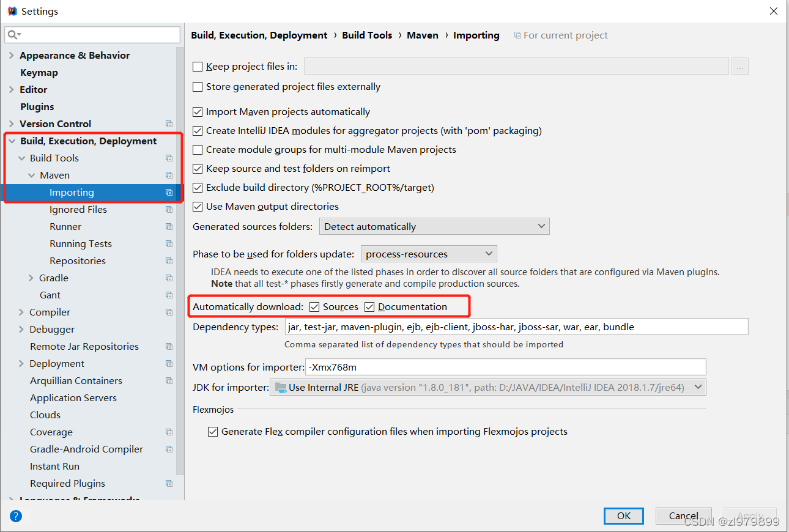This screenshot has height=532, width=789.
Task: Click project-level icon beside Importing row
Action: tap(169, 193)
